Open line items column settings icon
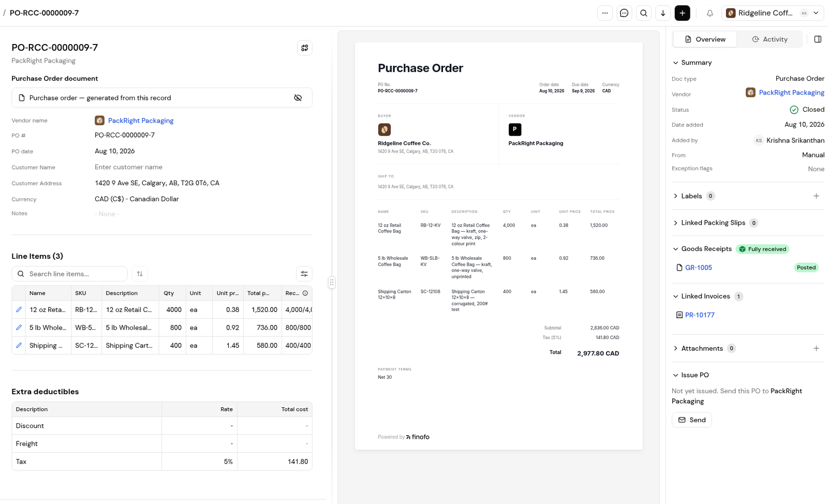Viewport: 828px width, 504px height. [x=304, y=274]
